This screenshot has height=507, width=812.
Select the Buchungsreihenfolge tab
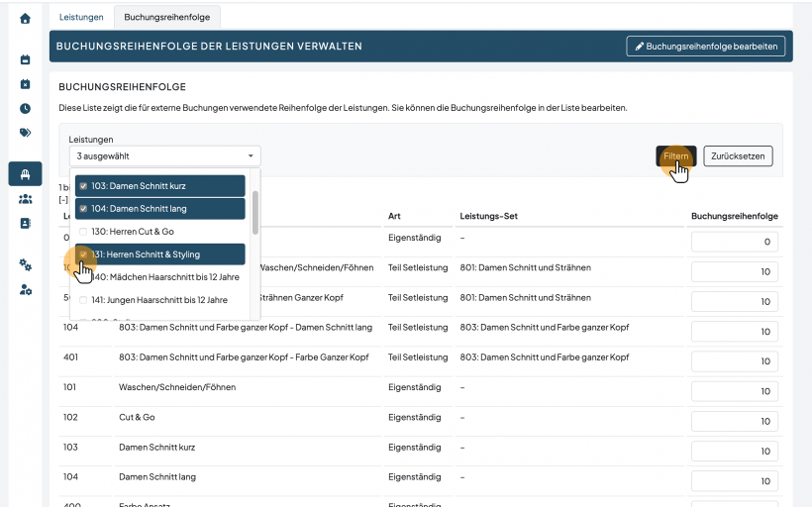point(166,17)
